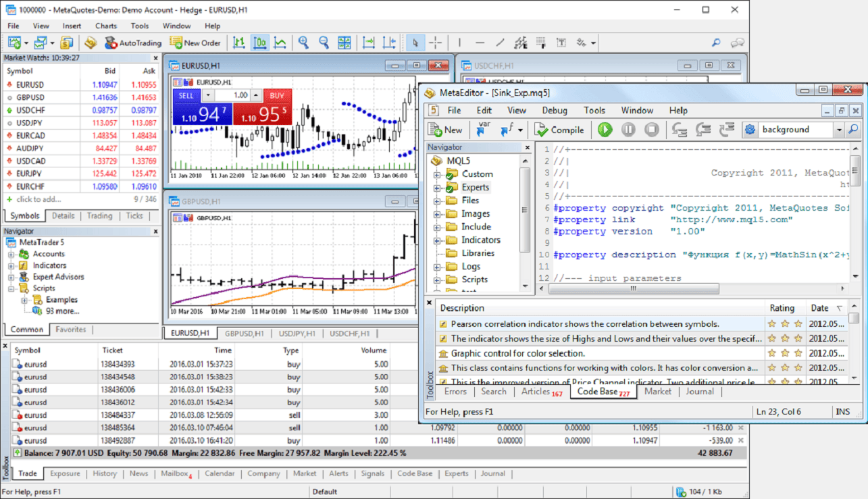Click the stop debugging button
The height and width of the screenshot is (499, 868).
click(651, 130)
